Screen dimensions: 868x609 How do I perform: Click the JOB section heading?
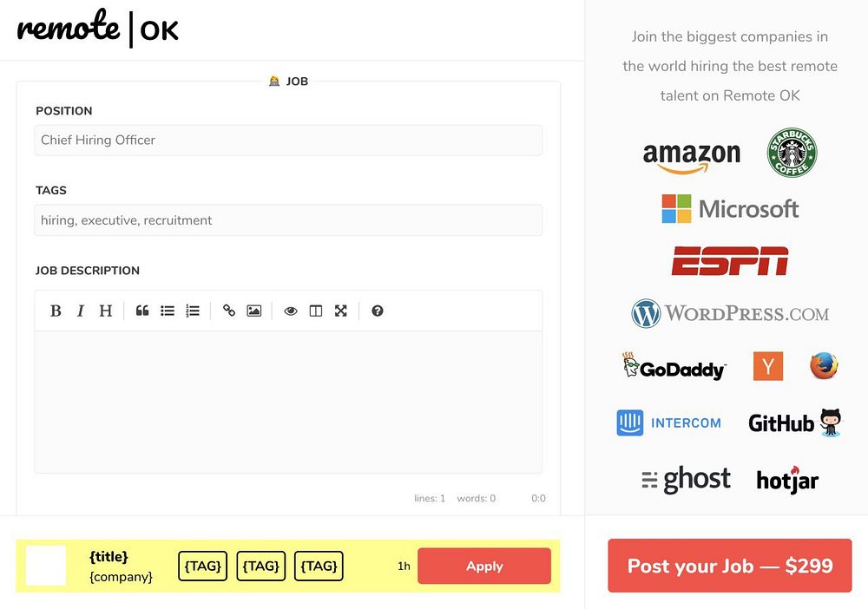[288, 82]
